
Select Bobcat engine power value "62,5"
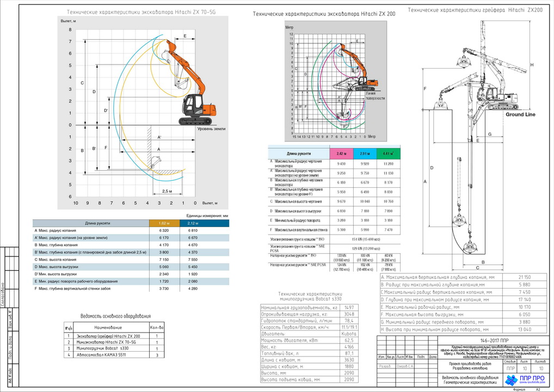click(349, 340)
